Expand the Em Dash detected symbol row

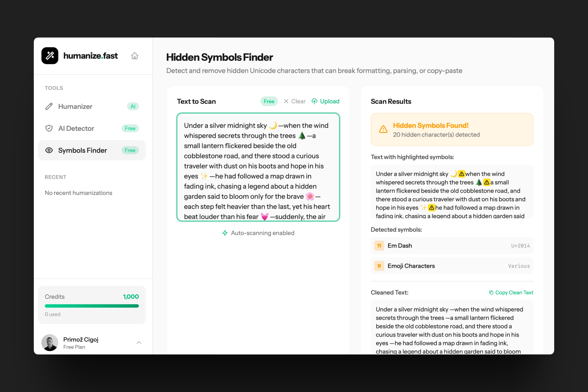452,246
